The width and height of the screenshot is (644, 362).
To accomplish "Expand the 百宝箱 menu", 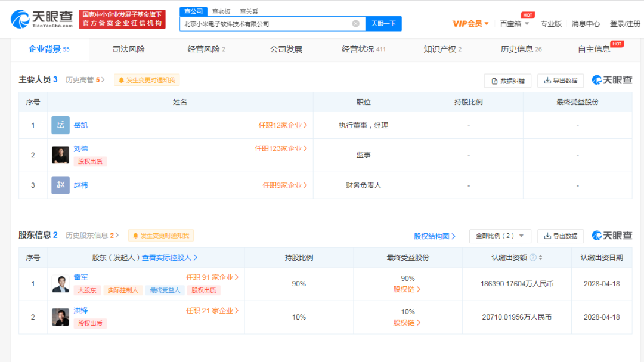I will point(514,24).
